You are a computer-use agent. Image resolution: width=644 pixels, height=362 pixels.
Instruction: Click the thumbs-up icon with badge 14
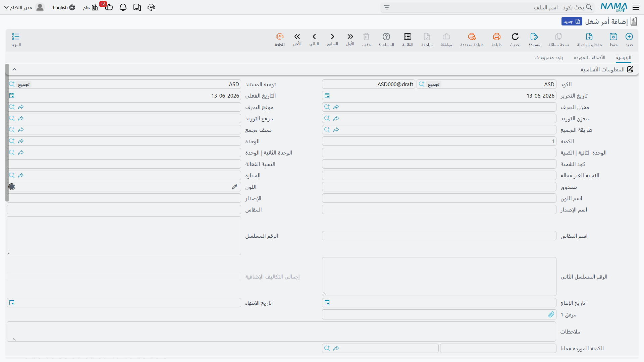(x=109, y=7)
